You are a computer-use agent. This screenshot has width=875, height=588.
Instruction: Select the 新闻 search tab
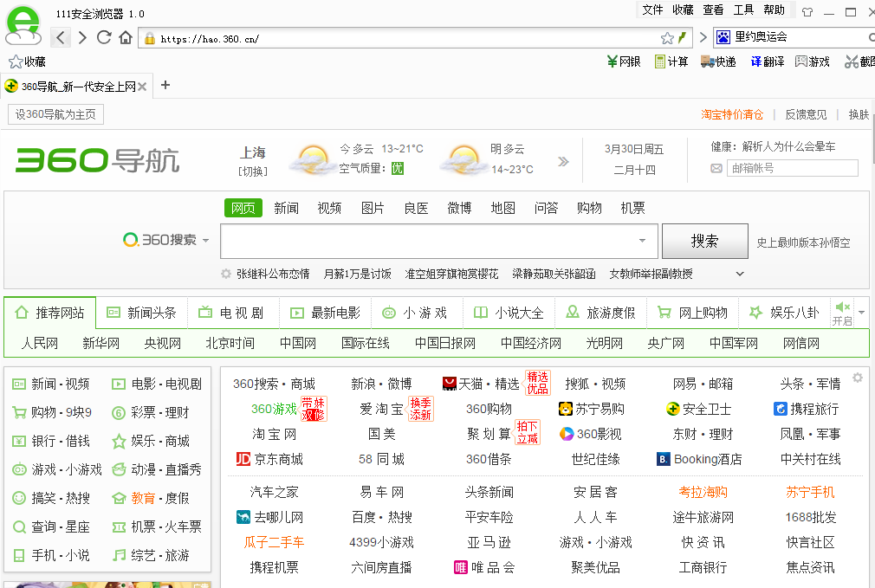[x=286, y=208]
